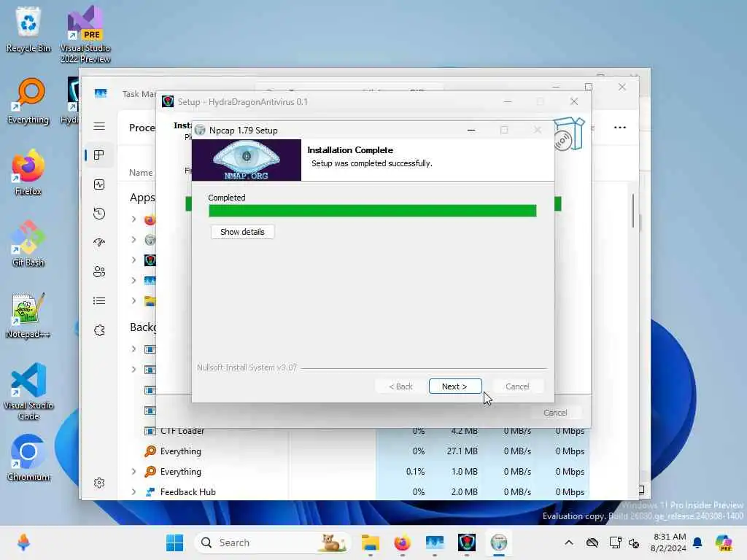The width and height of the screenshot is (747, 560).
Task: Select Users icon in Task Manager sidebar
Action: 99,272
